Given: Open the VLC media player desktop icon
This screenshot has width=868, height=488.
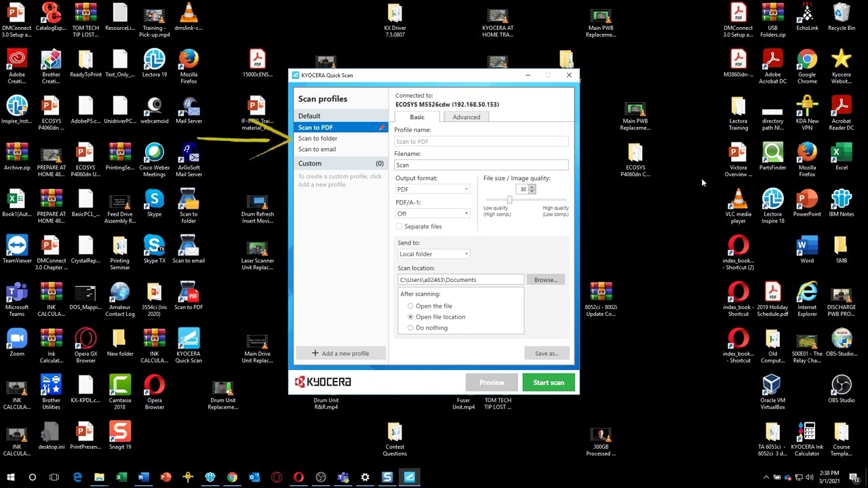Looking at the screenshot, I should pyautogui.click(x=738, y=207).
